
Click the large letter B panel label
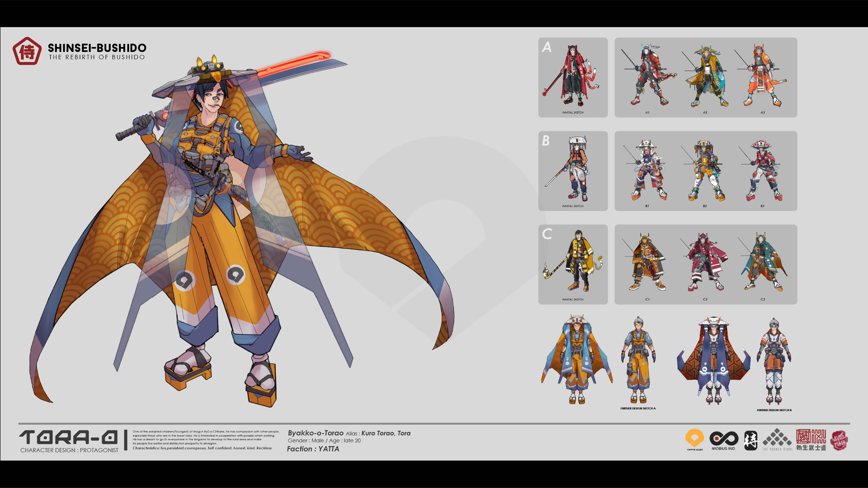coord(546,140)
